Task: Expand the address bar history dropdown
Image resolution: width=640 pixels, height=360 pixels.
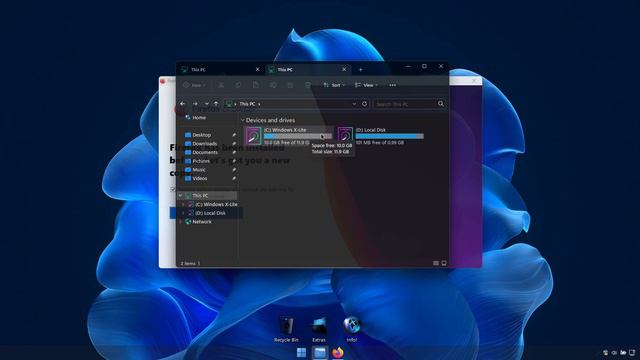Action: pos(354,104)
